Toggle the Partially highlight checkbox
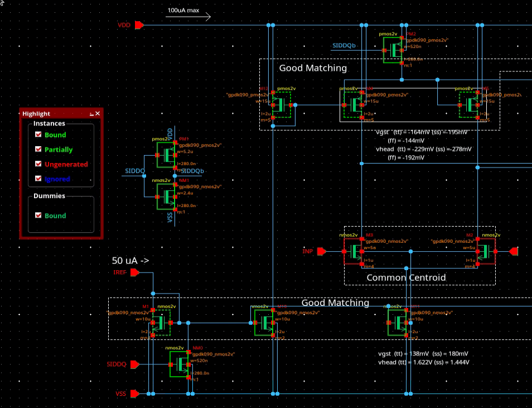Viewport: 532px width, 408px height. [38, 149]
